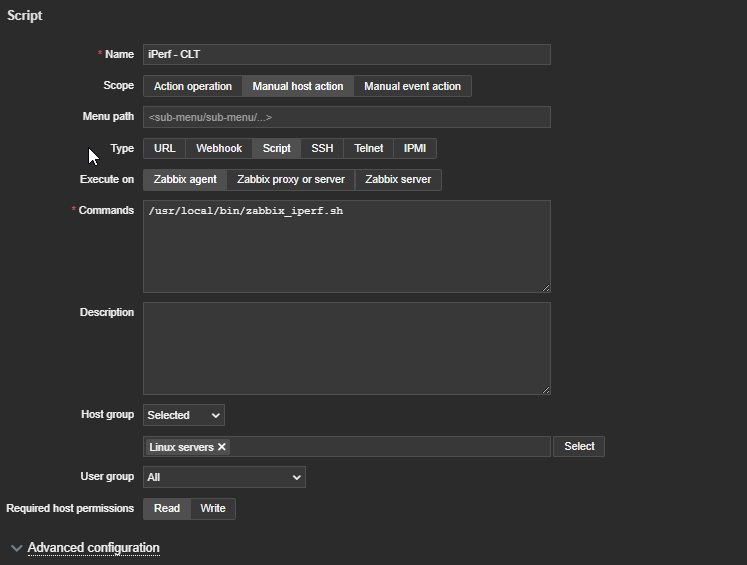The width and height of the screenshot is (747, 565).
Task: Choose Webhook as script type
Action: point(219,148)
